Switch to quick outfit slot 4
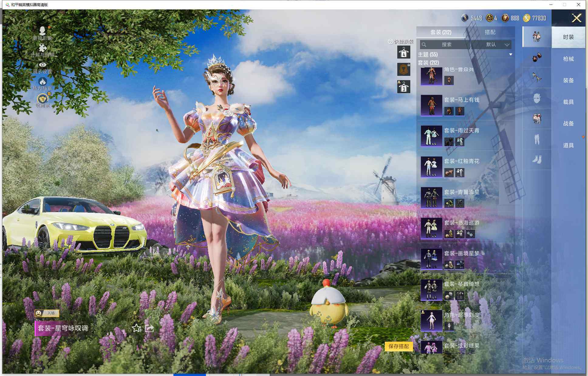588x376 pixels. coord(404,53)
